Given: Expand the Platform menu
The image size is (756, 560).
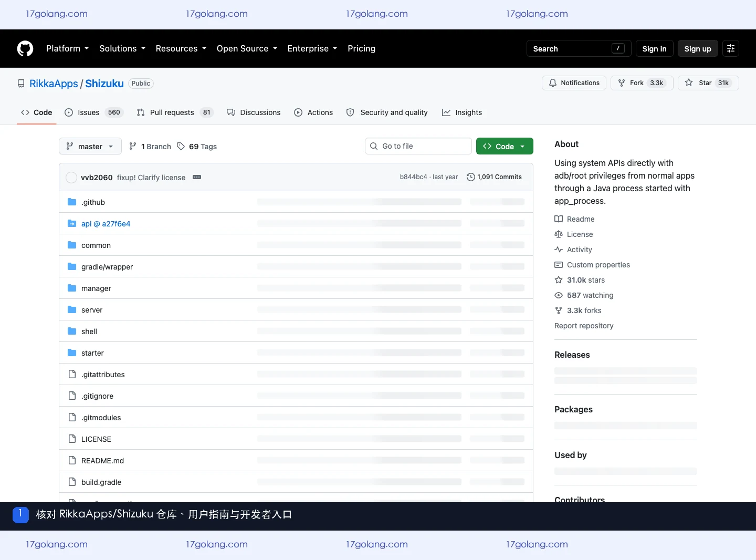Looking at the screenshot, I should (x=67, y=48).
